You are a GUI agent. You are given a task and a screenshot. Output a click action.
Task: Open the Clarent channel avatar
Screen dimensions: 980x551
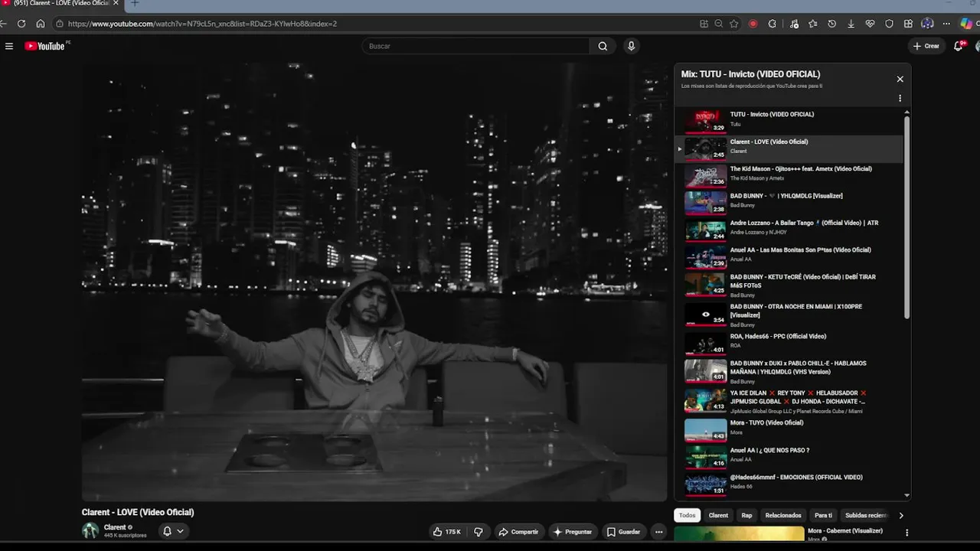90,531
